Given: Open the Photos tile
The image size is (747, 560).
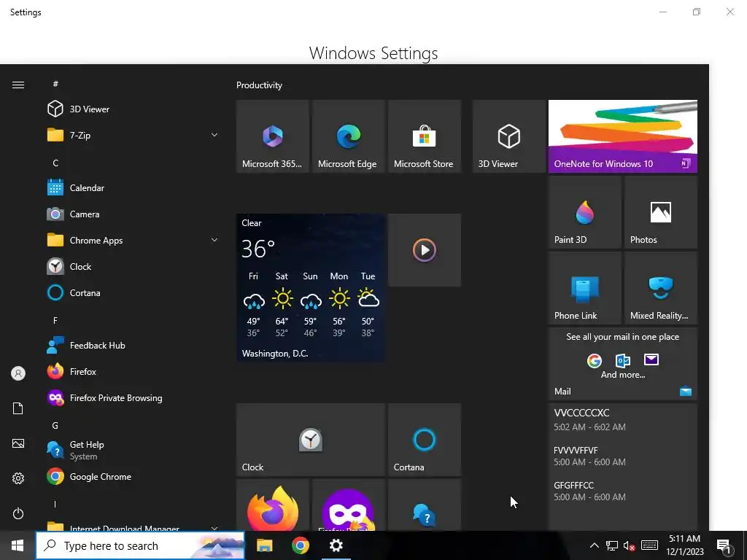Looking at the screenshot, I should (661, 212).
